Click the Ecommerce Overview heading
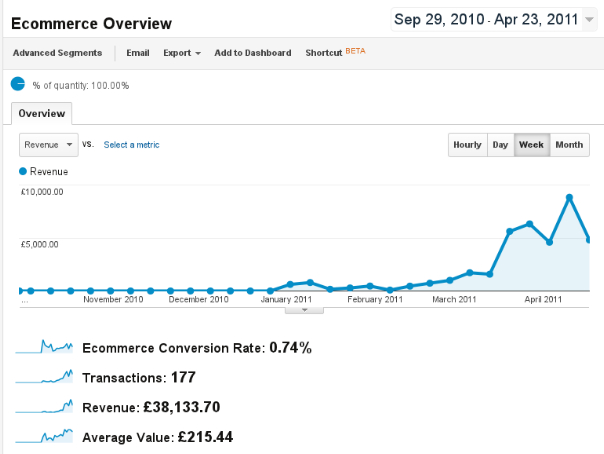 (91, 23)
